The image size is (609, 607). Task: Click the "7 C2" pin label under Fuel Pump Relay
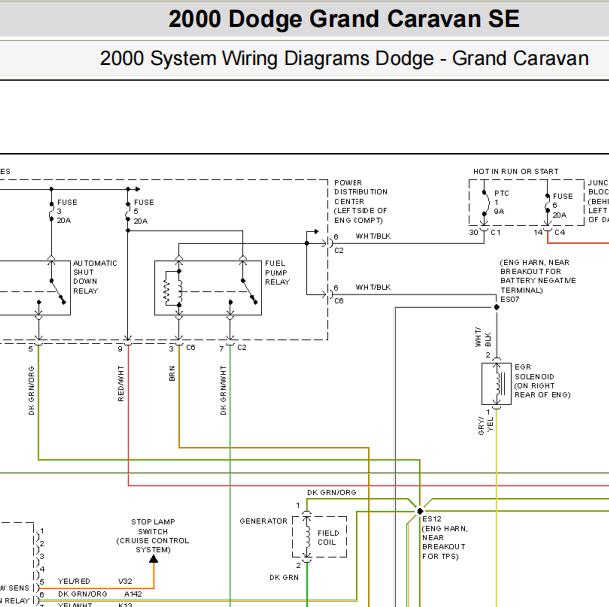(x=233, y=348)
